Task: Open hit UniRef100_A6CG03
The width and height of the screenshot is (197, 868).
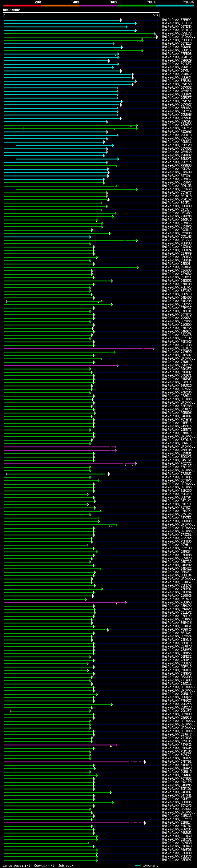Action: [x=176, y=603]
